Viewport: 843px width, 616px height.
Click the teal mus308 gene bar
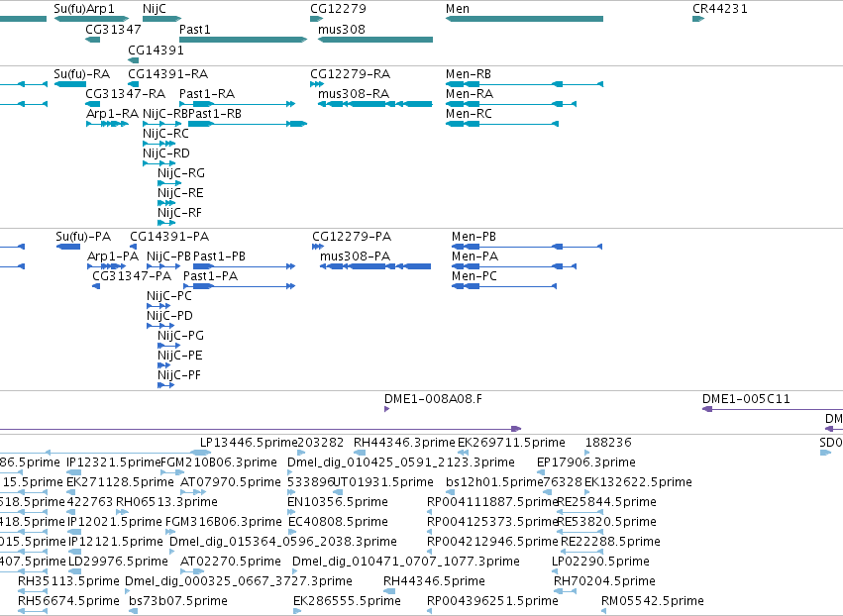tap(375, 40)
